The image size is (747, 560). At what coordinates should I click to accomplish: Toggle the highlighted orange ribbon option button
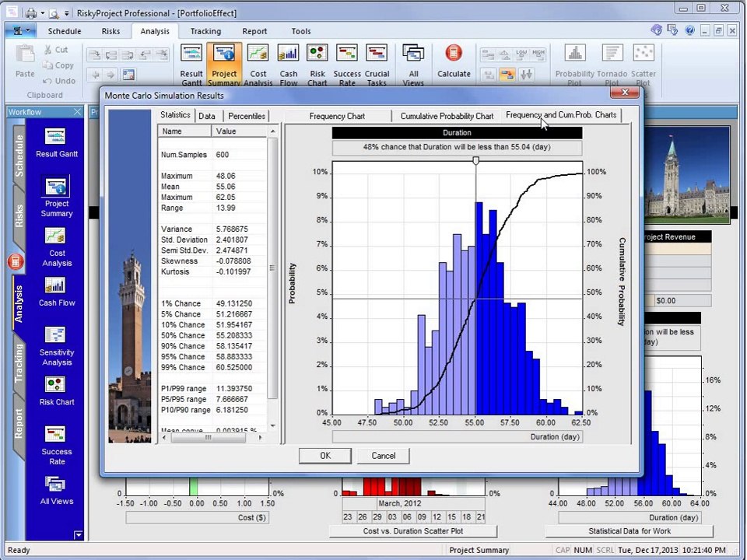coord(507,75)
